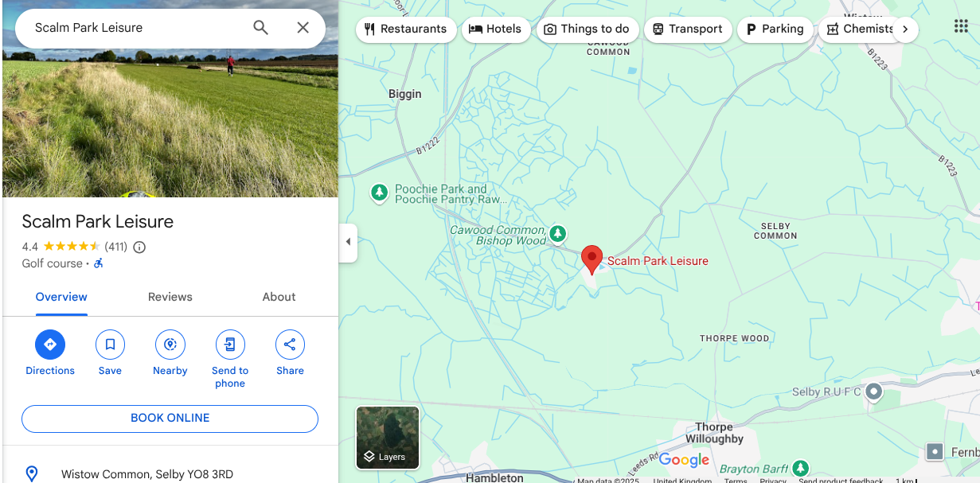Screen dimensions: 980x483
Task: Click the 411 reviews count
Action: (116, 247)
